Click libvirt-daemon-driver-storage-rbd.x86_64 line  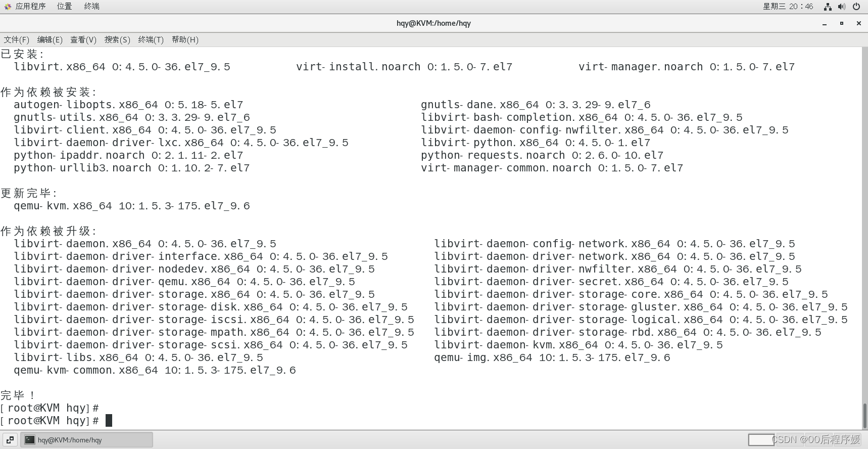(x=628, y=332)
